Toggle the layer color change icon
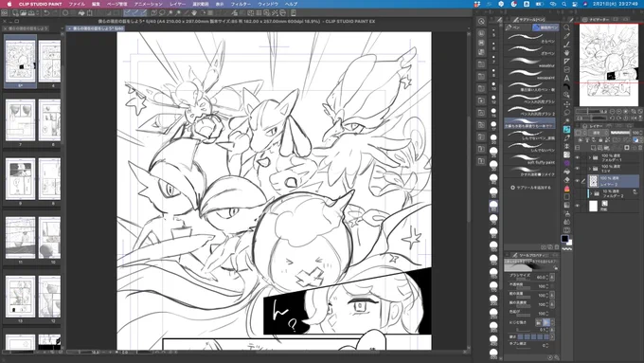 pos(635,140)
